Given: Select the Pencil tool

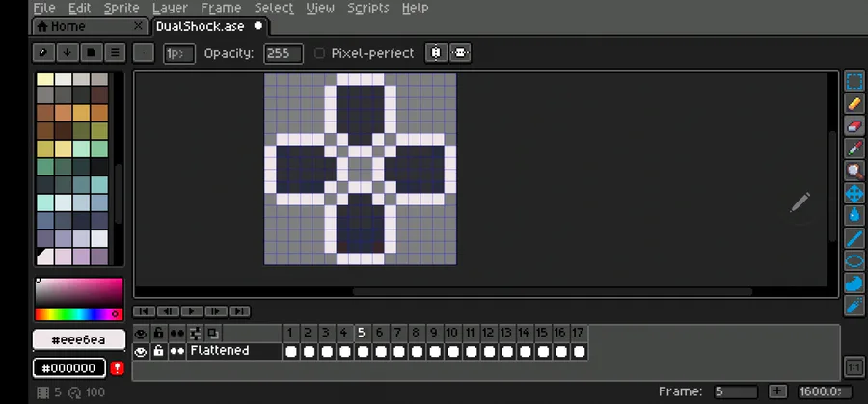Looking at the screenshot, I should coord(854,104).
